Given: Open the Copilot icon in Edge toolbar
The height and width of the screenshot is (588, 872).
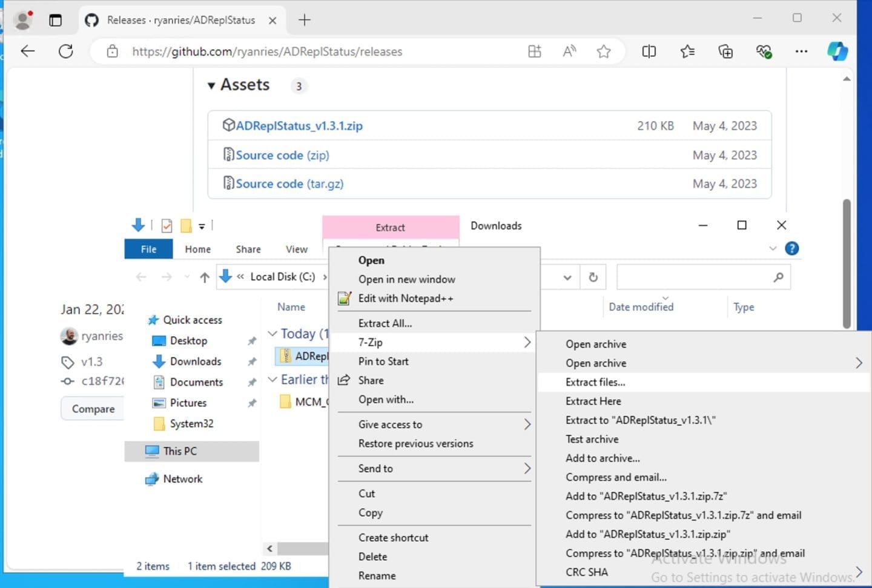Looking at the screenshot, I should coord(837,51).
